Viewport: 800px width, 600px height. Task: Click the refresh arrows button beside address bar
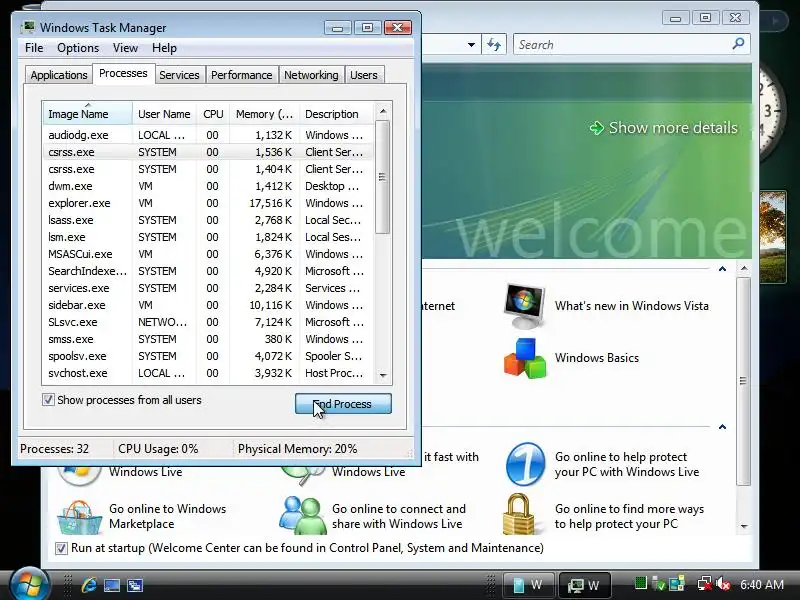(x=494, y=44)
